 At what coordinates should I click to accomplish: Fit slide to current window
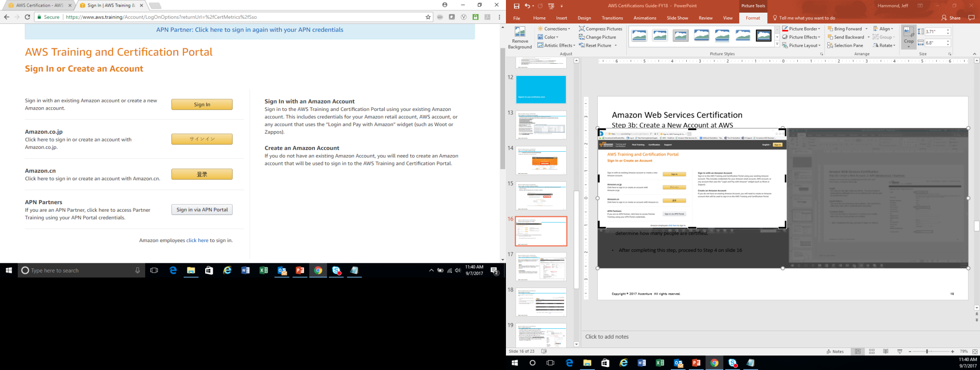click(x=975, y=351)
